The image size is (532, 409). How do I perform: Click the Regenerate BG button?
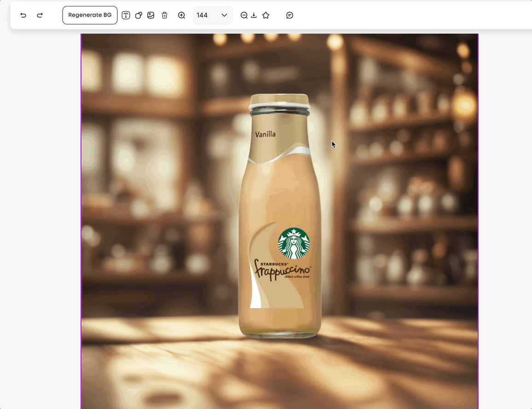[90, 15]
